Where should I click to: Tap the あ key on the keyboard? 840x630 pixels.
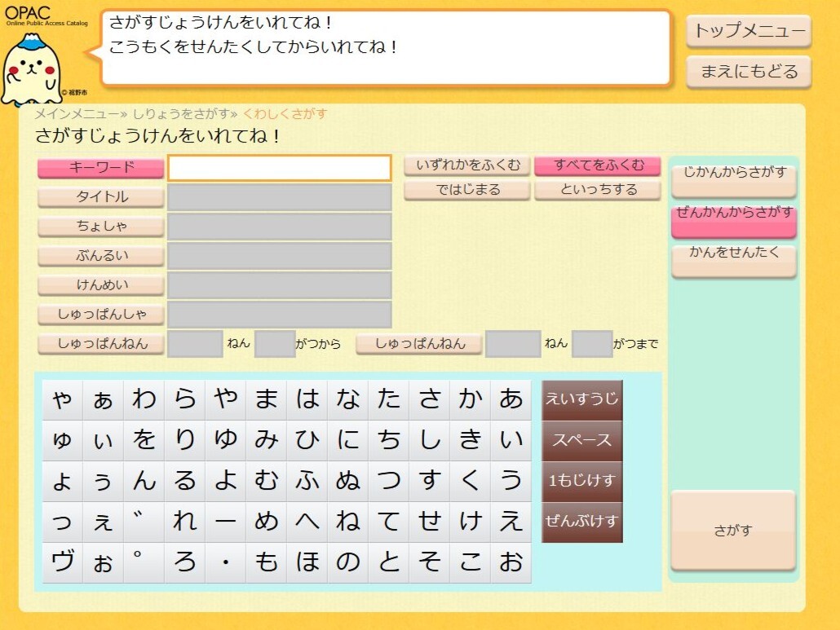click(511, 400)
